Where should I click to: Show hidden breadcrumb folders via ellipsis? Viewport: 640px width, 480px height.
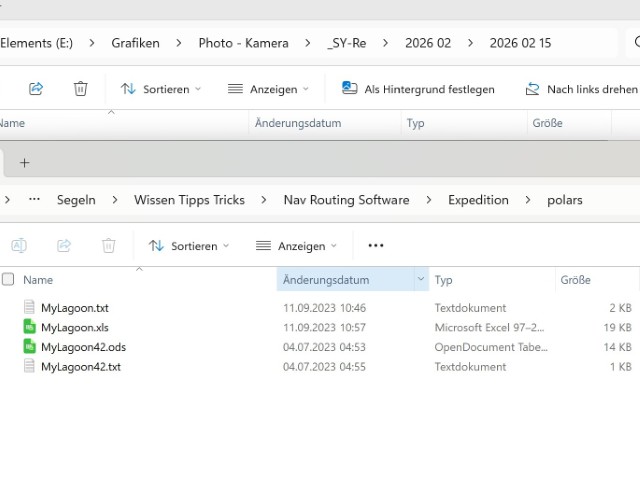click(35, 200)
